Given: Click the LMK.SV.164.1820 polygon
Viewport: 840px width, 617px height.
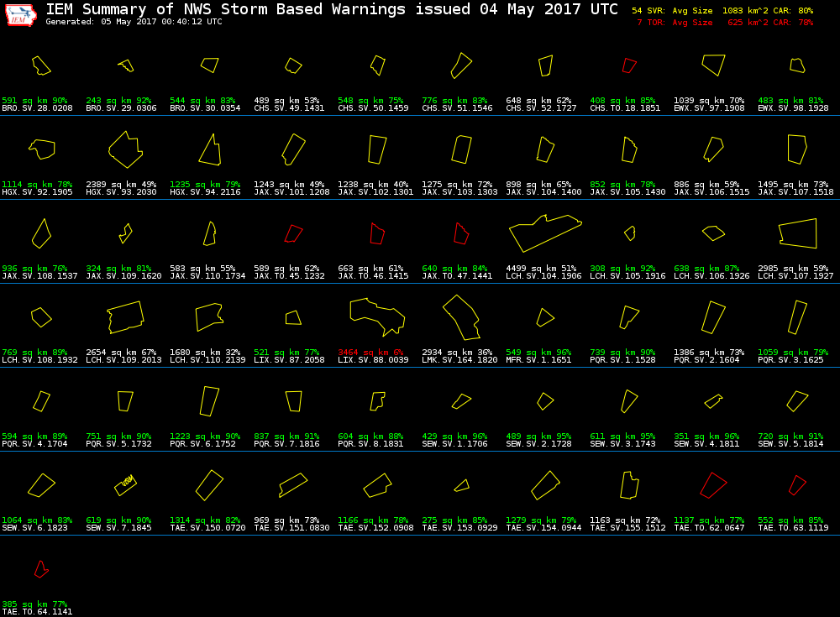Looking at the screenshot, I should point(461,317).
